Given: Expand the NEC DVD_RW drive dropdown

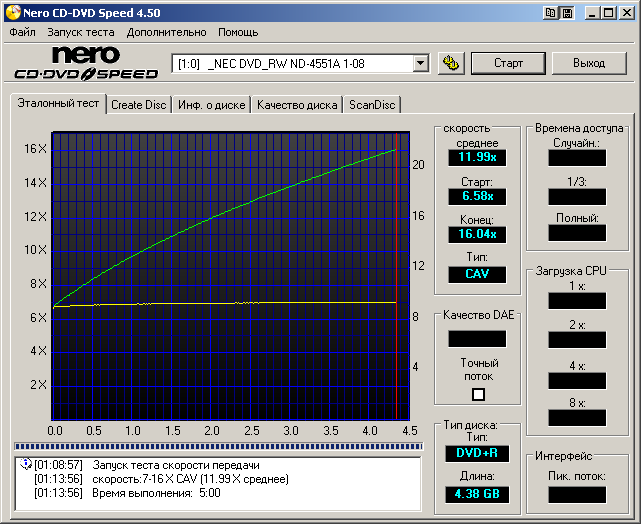Looking at the screenshot, I should (420, 63).
